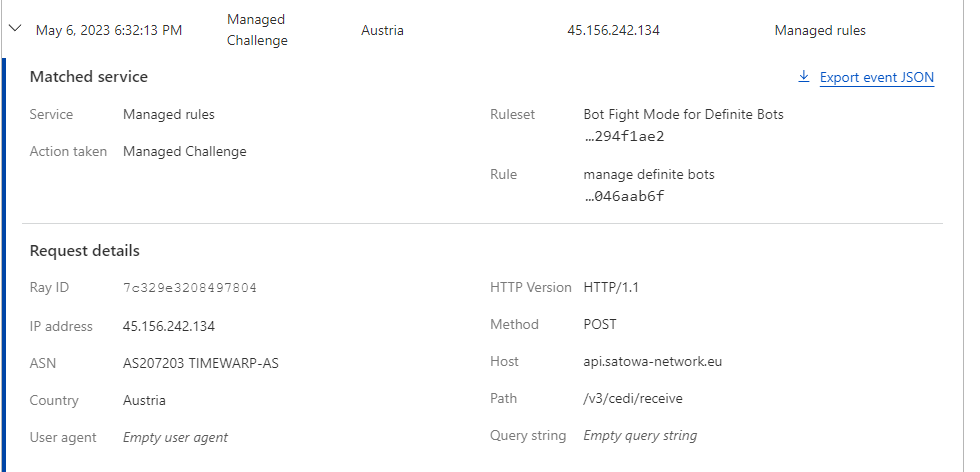This screenshot has width=980, height=472.
Task: Click the host api.satowa-network.eu
Action: click(652, 361)
